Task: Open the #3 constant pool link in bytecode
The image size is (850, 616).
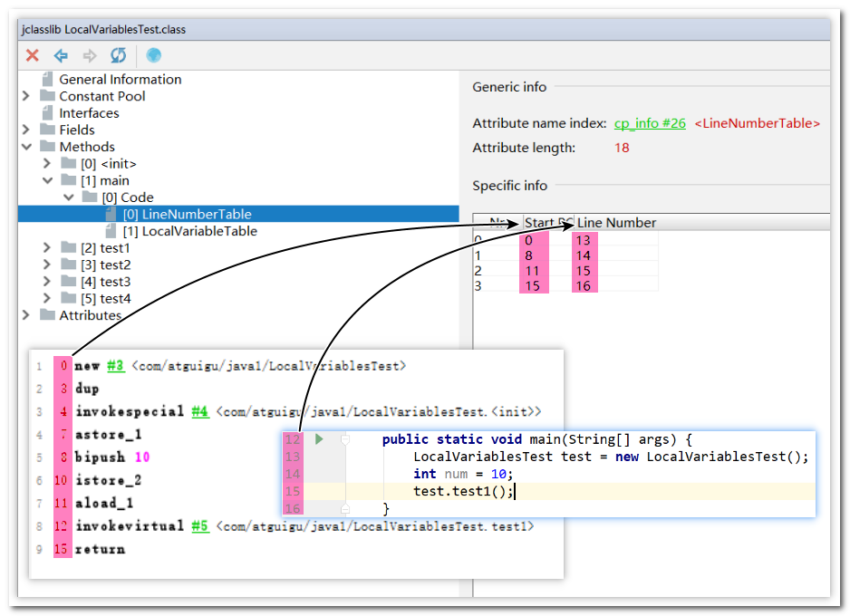Action: (115, 366)
